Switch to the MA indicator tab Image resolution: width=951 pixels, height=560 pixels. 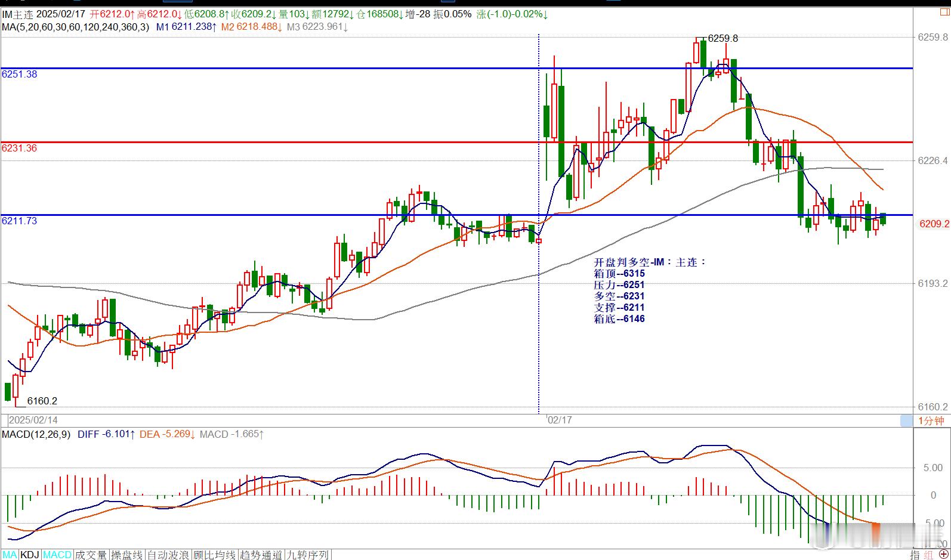click(x=10, y=555)
